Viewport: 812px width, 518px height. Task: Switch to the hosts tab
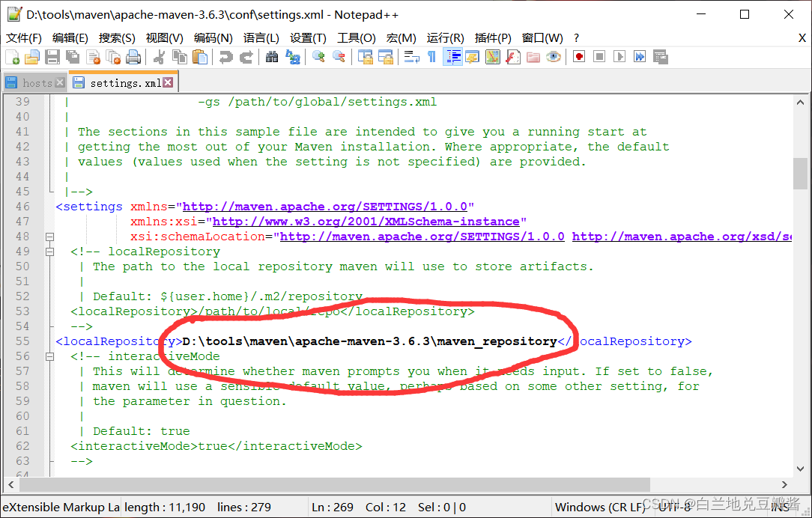coord(34,83)
